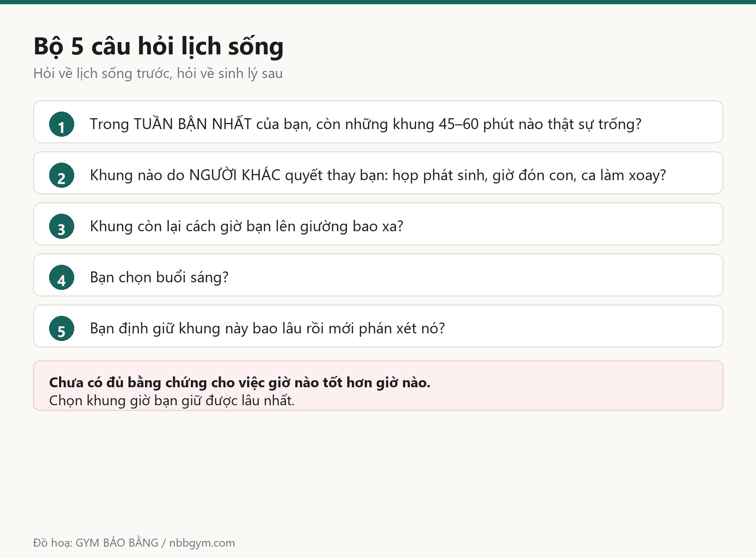756x558 pixels.
Task: Select the NGƯỜI KHÁC question card
Action: [x=378, y=173]
